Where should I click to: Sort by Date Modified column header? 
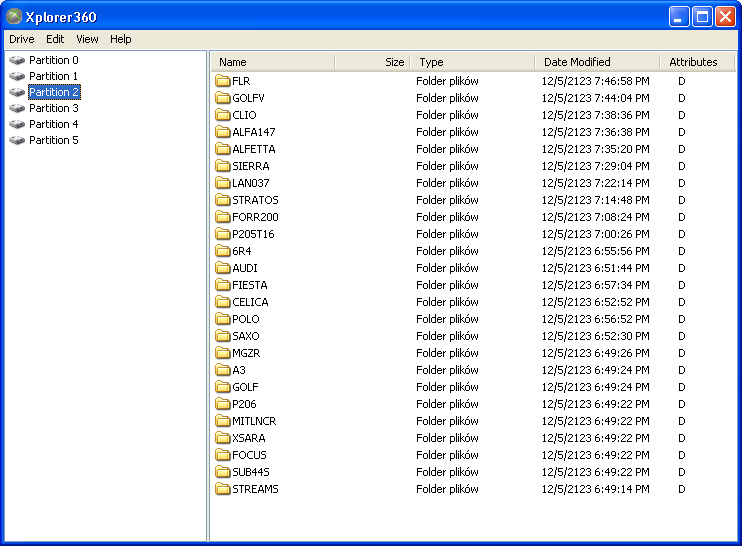point(598,62)
